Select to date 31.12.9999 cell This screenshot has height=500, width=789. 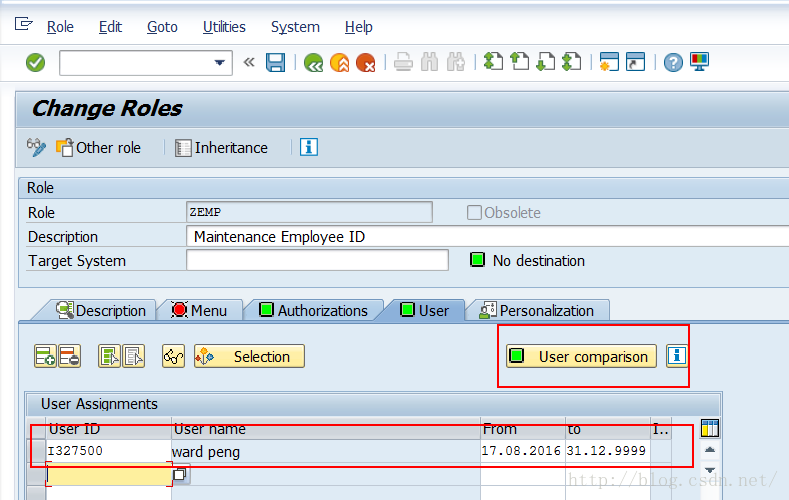point(608,451)
